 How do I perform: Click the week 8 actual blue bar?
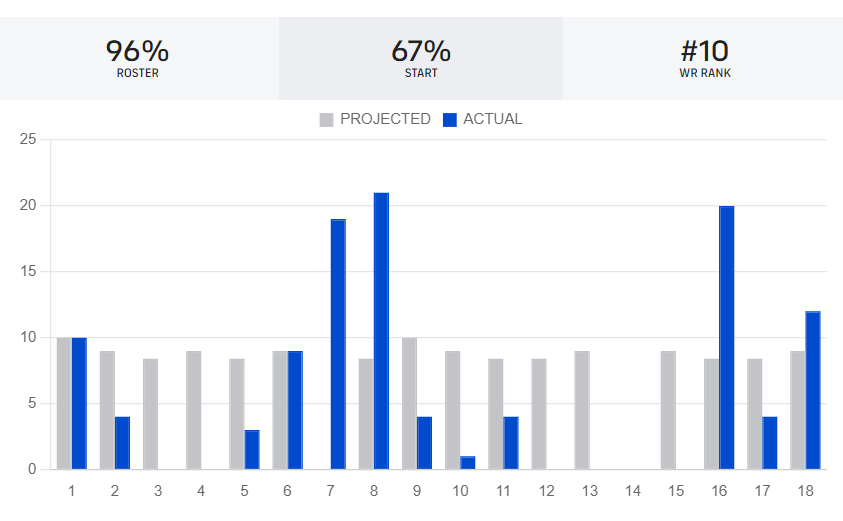[x=381, y=331]
